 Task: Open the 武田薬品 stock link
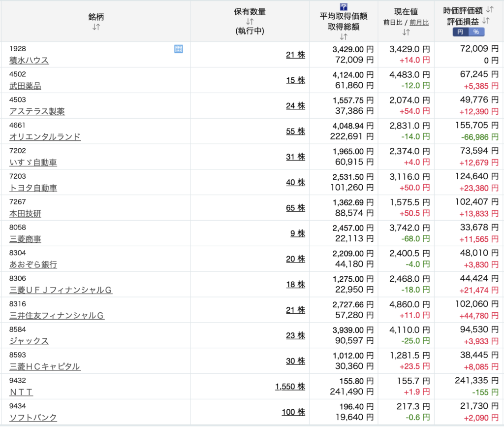pos(25,86)
